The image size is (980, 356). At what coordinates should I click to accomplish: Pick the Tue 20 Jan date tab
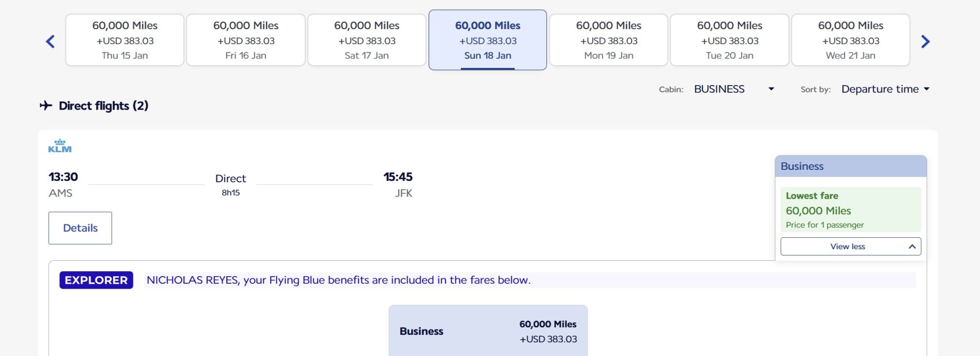click(x=730, y=40)
